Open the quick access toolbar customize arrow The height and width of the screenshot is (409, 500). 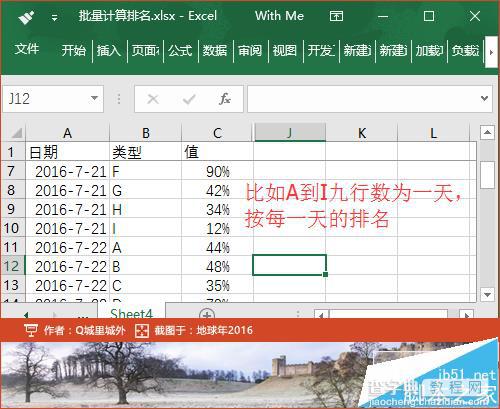(54, 17)
